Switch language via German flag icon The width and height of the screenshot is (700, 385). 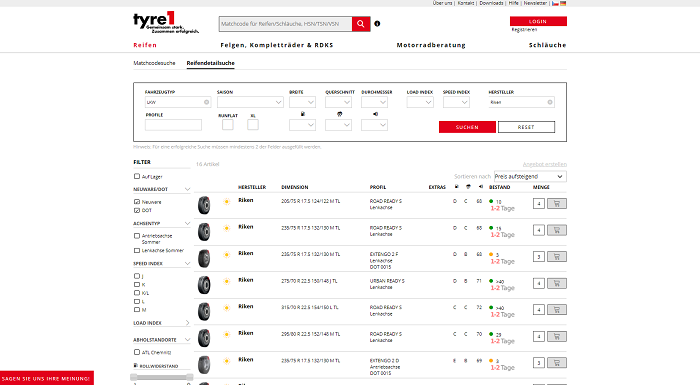[563, 3]
